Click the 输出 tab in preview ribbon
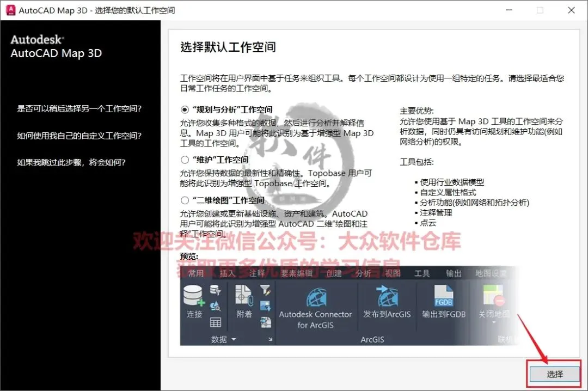The height and width of the screenshot is (391, 588). [454, 273]
